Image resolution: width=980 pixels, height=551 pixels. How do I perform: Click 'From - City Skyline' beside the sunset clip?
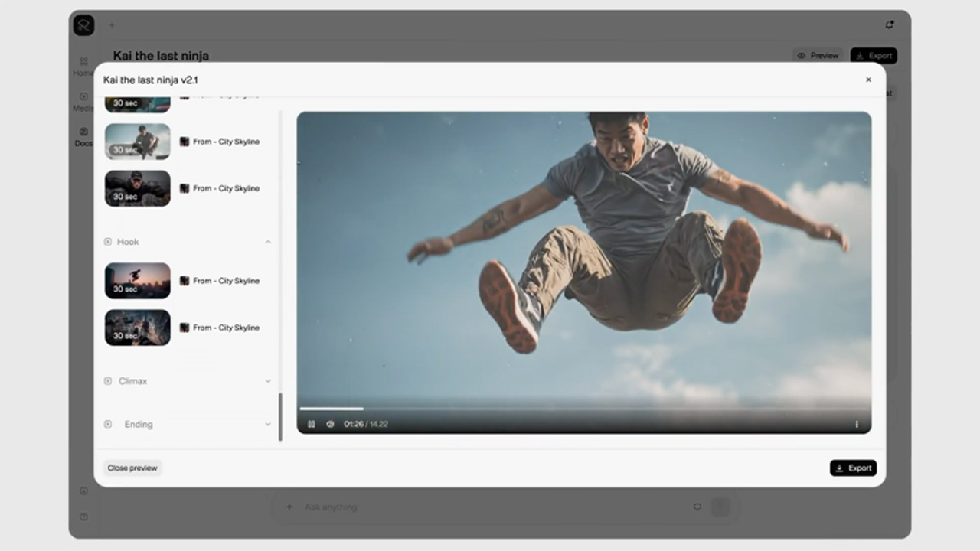[226, 281]
